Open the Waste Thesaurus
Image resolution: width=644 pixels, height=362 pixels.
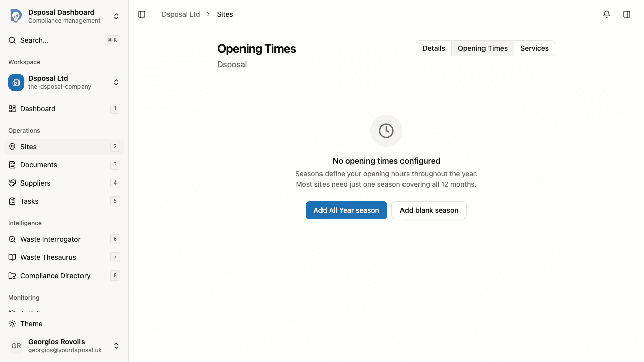point(48,257)
